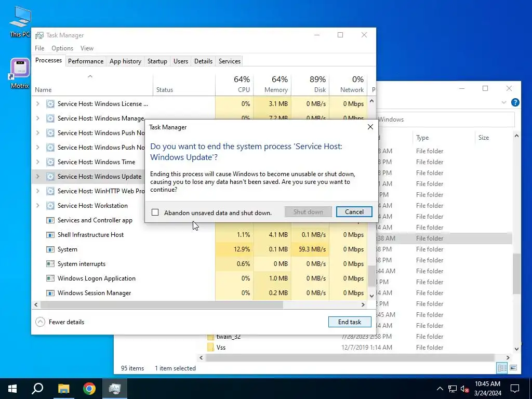Expand the File Explorer ribbon chevron
This screenshot has width=532, height=399.
504,102
